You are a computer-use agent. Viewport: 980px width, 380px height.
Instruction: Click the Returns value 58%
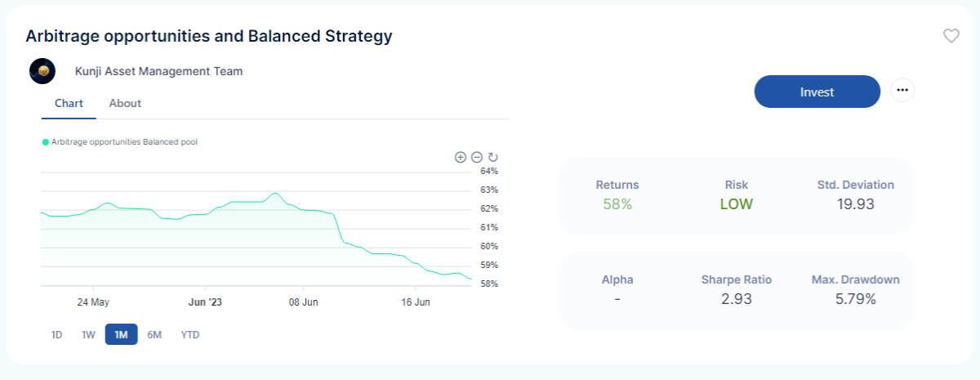click(x=617, y=204)
